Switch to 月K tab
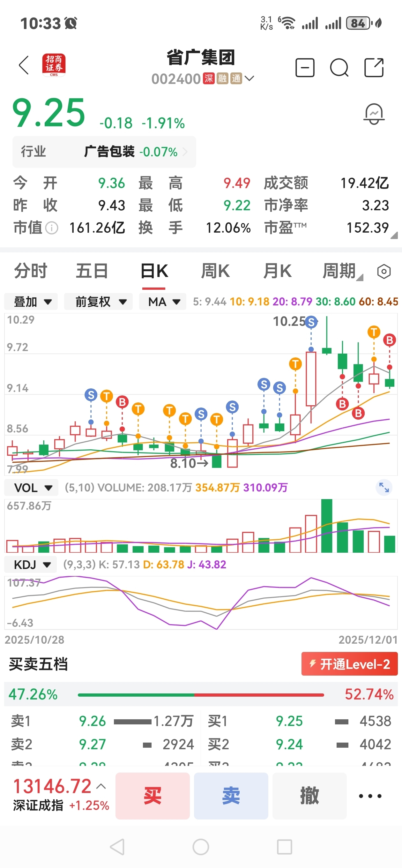The height and width of the screenshot is (868, 402). point(277,272)
